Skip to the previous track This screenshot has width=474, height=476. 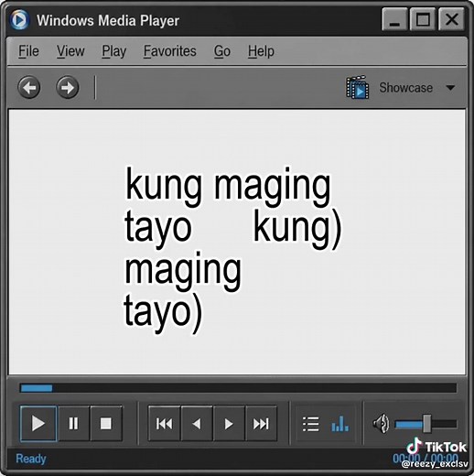[165, 424]
